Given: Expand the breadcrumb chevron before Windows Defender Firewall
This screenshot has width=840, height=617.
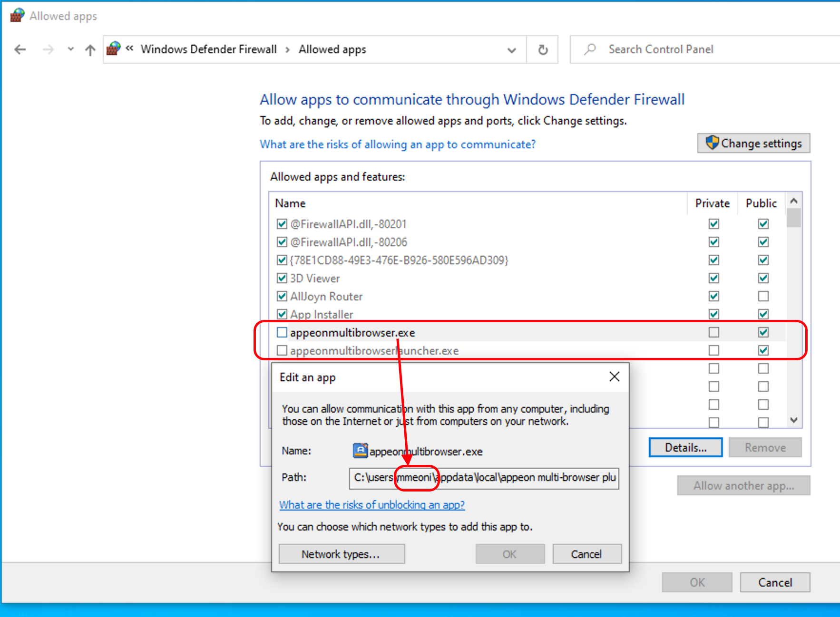Looking at the screenshot, I should click(x=129, y=48).
